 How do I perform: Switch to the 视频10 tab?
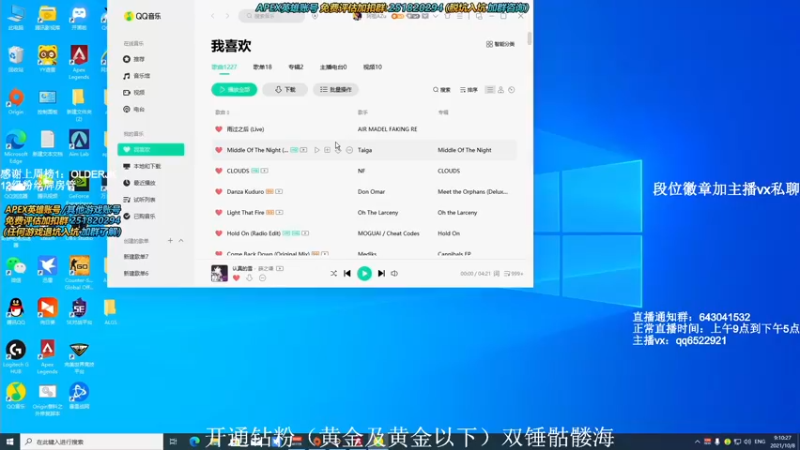(372, 67)
